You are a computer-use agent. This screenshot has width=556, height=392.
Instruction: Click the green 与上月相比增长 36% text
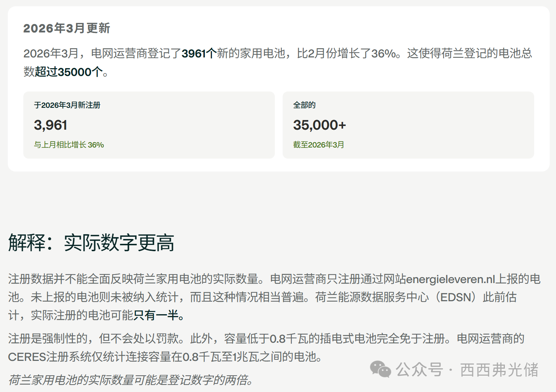[69, 145]
